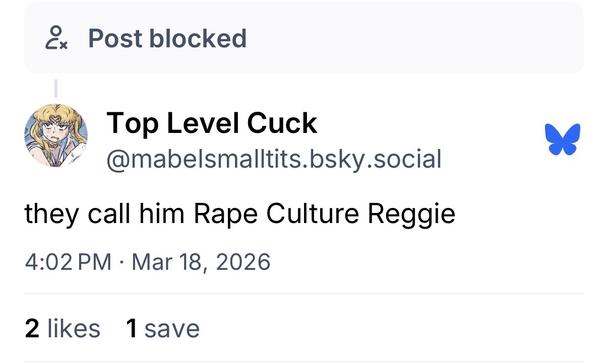
Task: Click the thread connector line above the avatar
Action: click(56, 88)
